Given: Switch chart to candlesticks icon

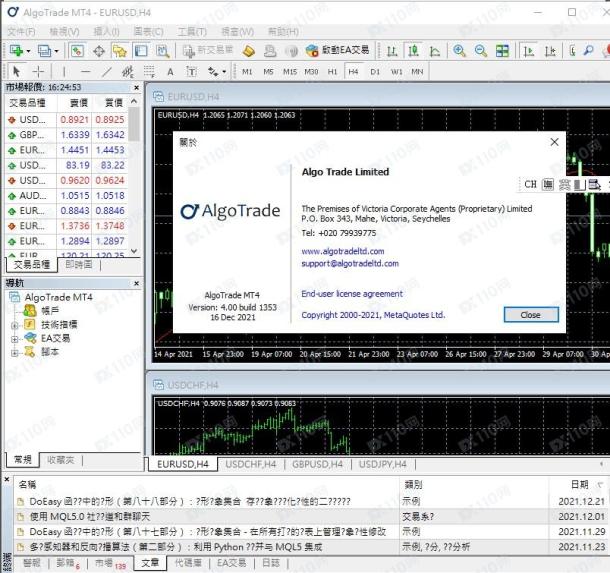Looking at the screenshot, I should [413, 51].
